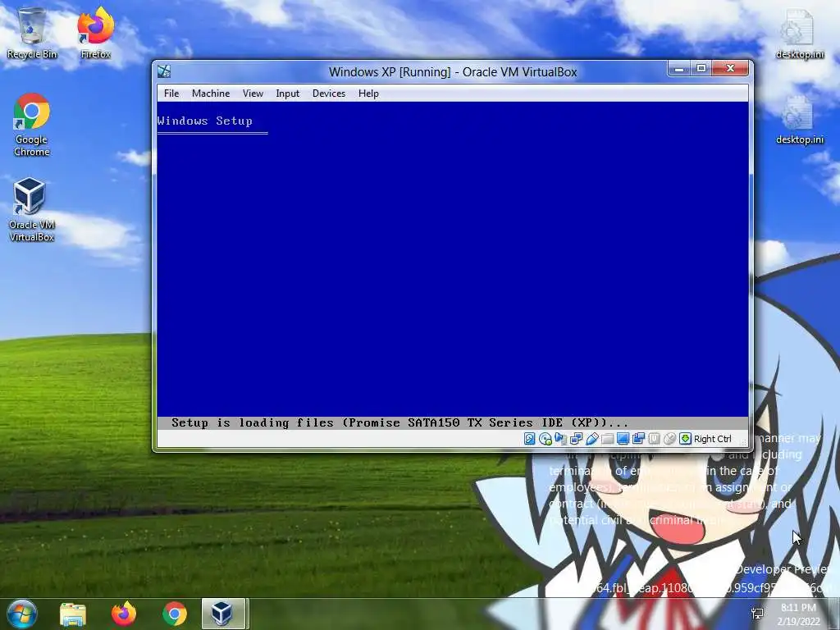This screenshot has height=630, width=840.
Task: Select the Oracle VM VirtualBox desktop shortcut
Action: 32,210
